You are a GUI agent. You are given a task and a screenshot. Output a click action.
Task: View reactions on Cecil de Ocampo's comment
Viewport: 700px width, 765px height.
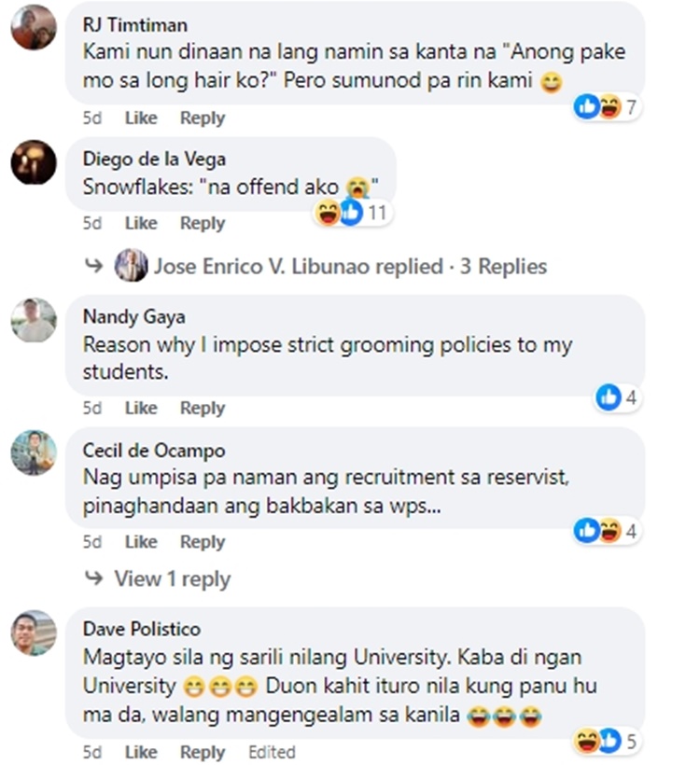tap(608, 532)
